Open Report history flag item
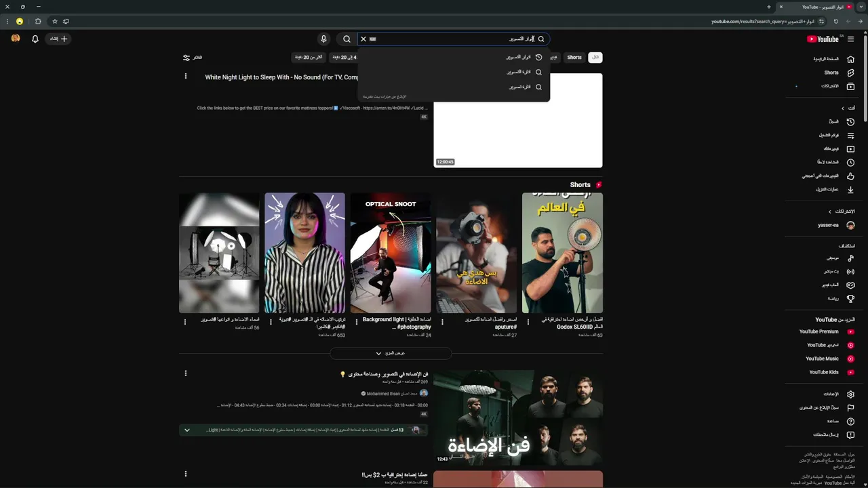868x488 pixels. (x=826, y=407)
